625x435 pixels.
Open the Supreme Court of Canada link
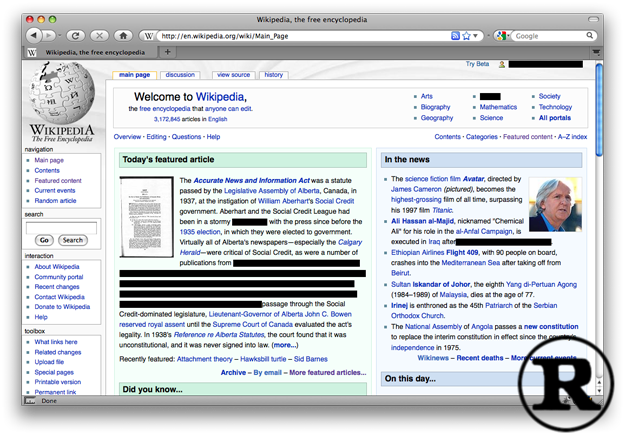click(x=252, y=325)
